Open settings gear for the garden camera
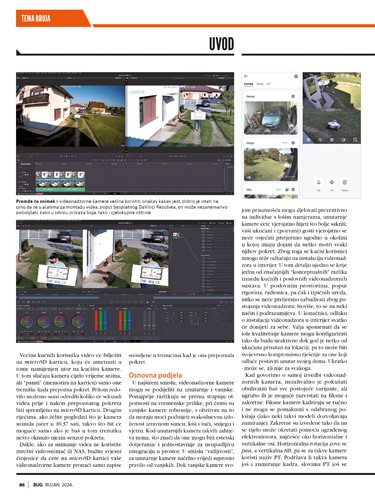The image size is (375, 499). (x=293, y=143)
